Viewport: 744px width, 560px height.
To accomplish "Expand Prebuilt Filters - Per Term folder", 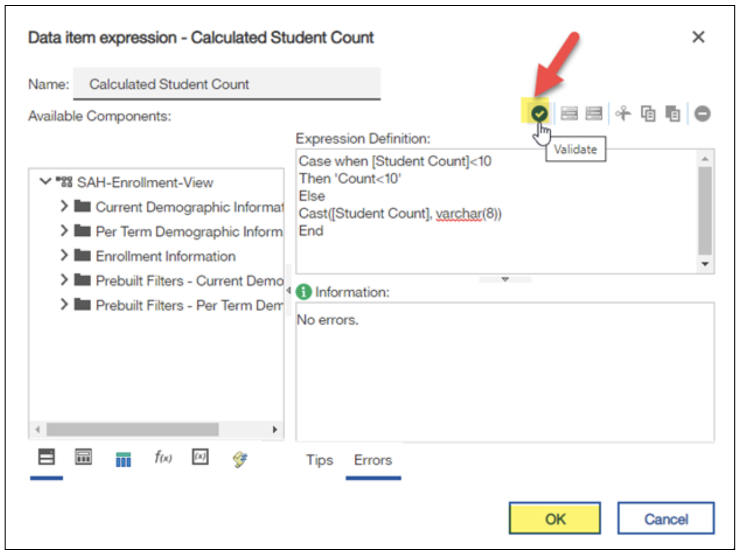I will point(64,304).
